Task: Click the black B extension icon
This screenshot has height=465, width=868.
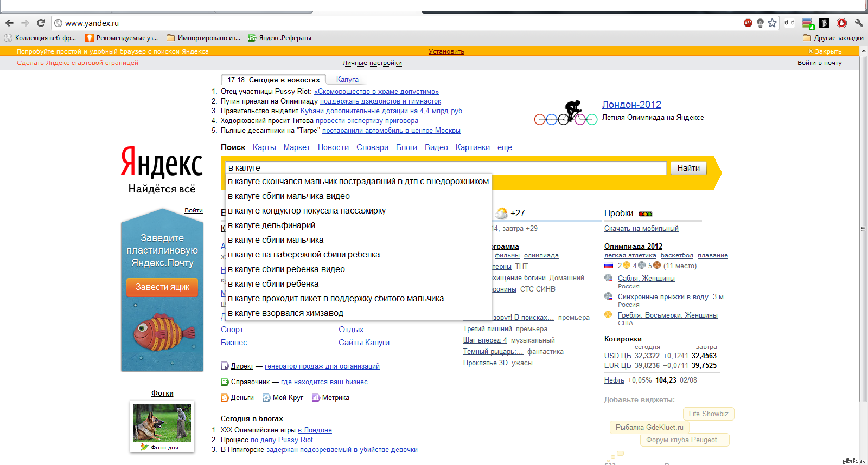Action: click(x=824, y=23)
